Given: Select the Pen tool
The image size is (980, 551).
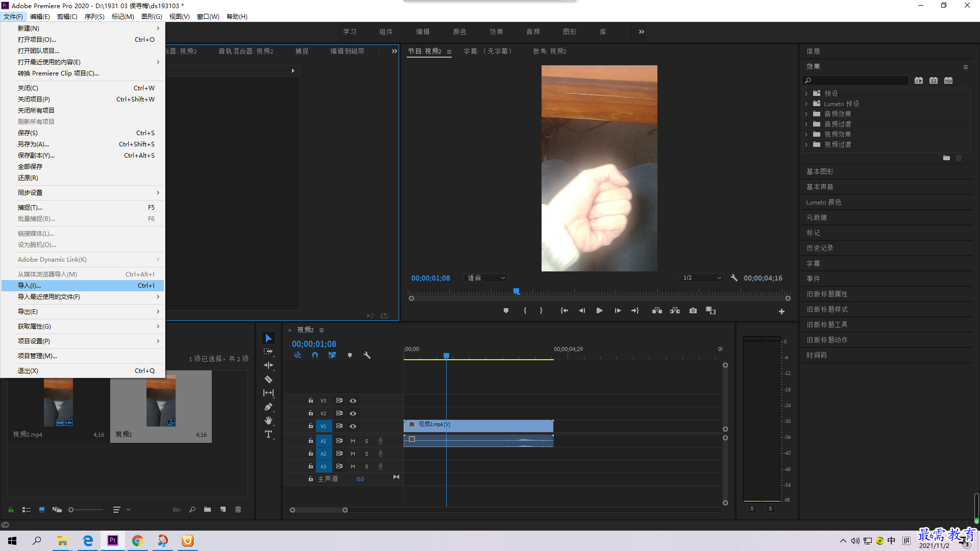Looking at the screenshot, I should [x=268, y=407].
